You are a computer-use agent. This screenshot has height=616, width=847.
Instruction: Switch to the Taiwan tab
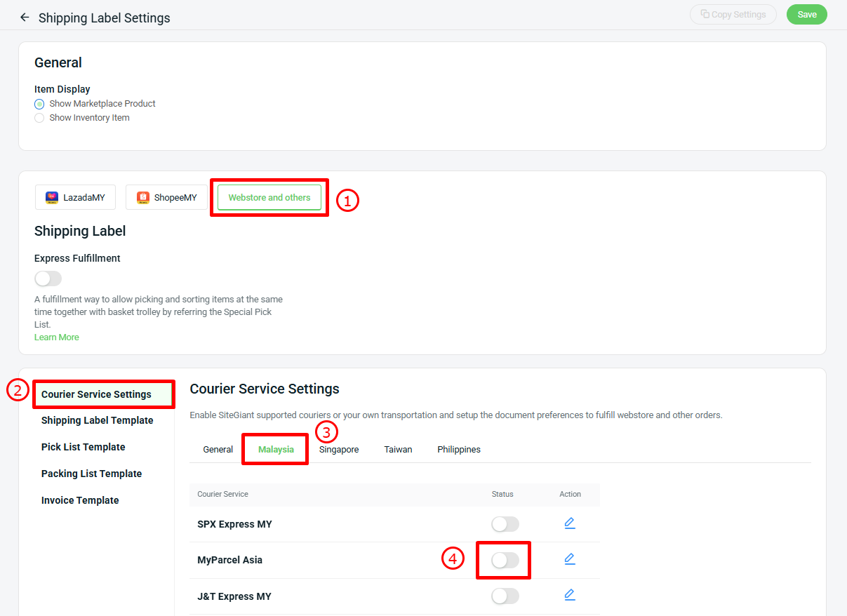pos(398,449)
